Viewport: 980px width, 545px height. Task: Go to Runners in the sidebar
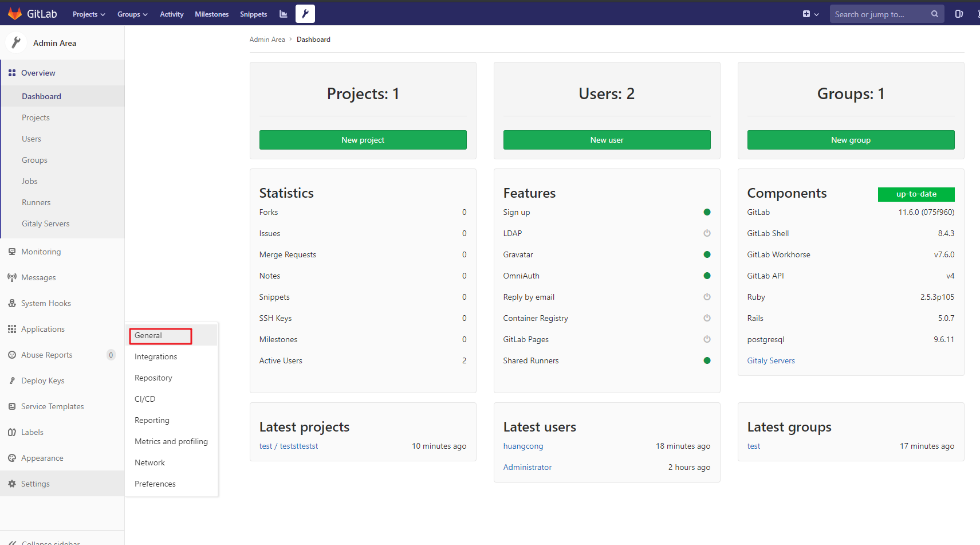pyautogui.click(x=62, y=202)
